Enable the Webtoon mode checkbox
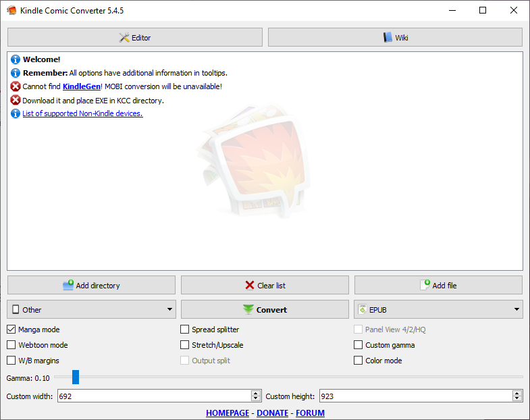This screenshot has width=530, height=420. tap(11, 345)
